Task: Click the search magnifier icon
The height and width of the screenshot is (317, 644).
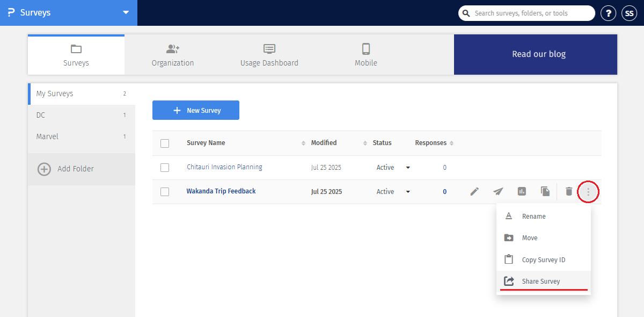Action: coord(466,13)
